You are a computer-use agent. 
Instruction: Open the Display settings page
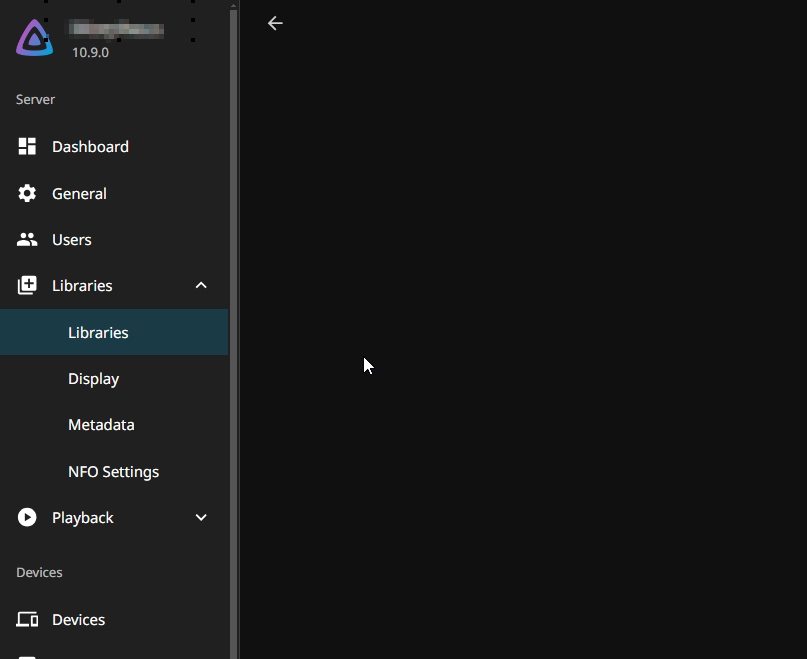(x=93, y=379)
